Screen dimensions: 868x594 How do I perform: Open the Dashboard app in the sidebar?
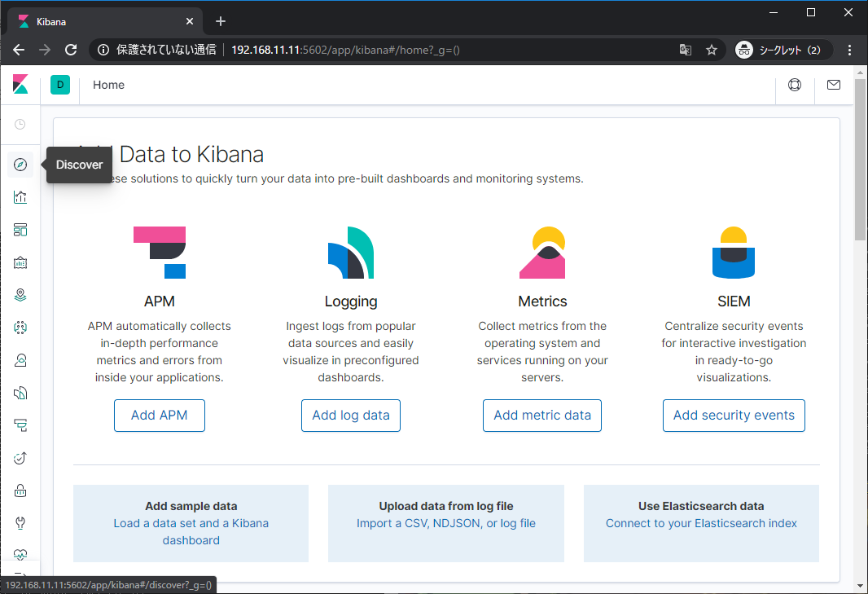tap(20, 229)
